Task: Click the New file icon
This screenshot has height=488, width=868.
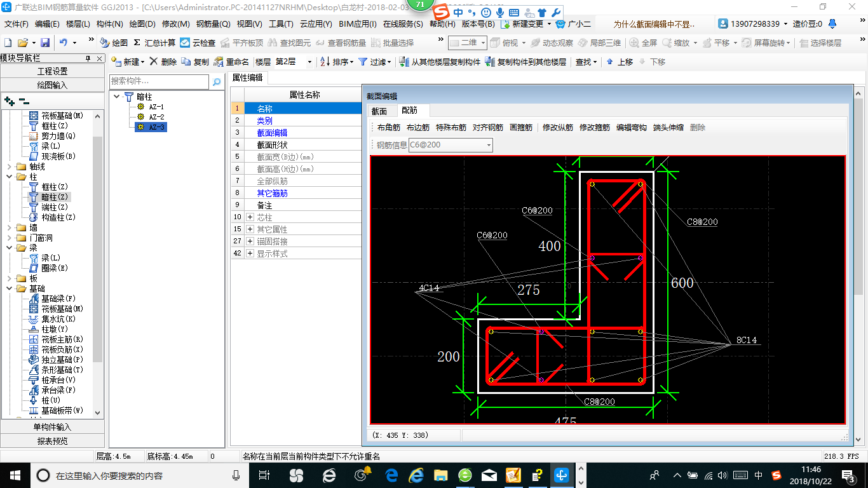Action: (8, 43)
